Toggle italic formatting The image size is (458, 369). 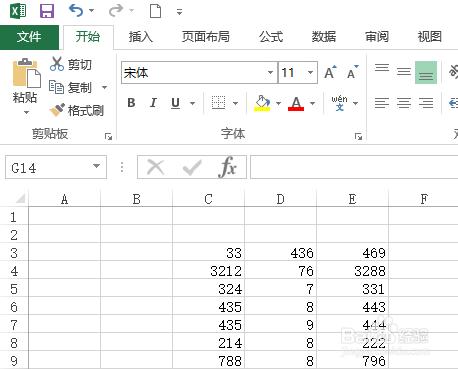coord(153,103)
